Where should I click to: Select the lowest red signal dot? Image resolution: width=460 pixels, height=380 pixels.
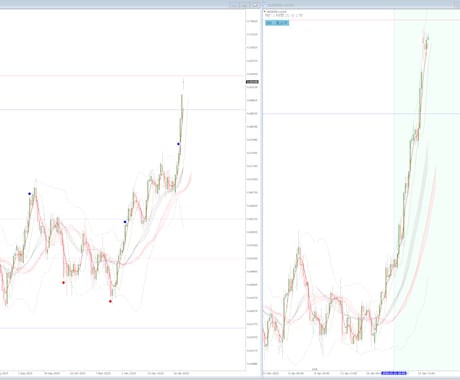[x=111, y=301]
